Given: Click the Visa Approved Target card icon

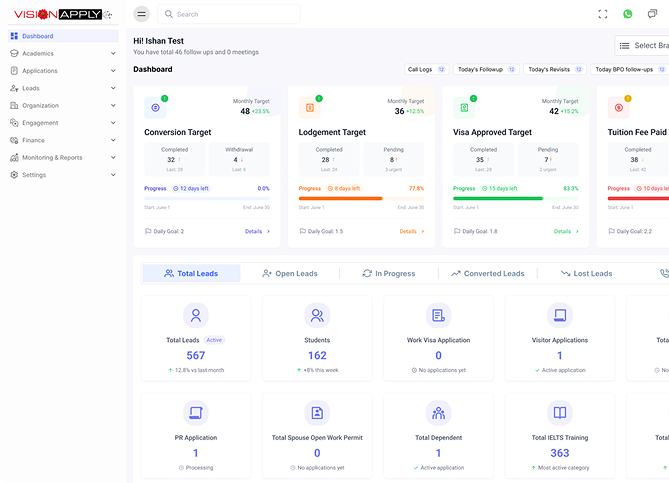Looking at the screenshot, I should pos(464,108).
